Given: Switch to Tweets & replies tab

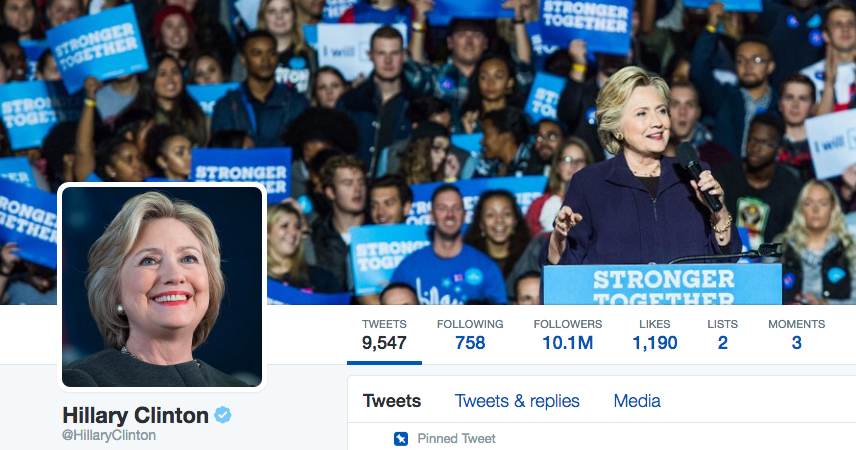Looking at the screenshot, I should (x=517, y=401).
